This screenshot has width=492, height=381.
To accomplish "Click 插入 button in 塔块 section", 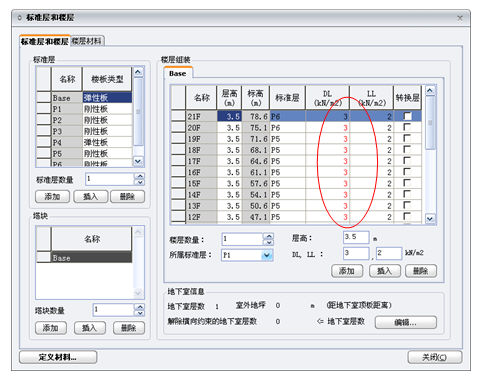I will (90, 328).
